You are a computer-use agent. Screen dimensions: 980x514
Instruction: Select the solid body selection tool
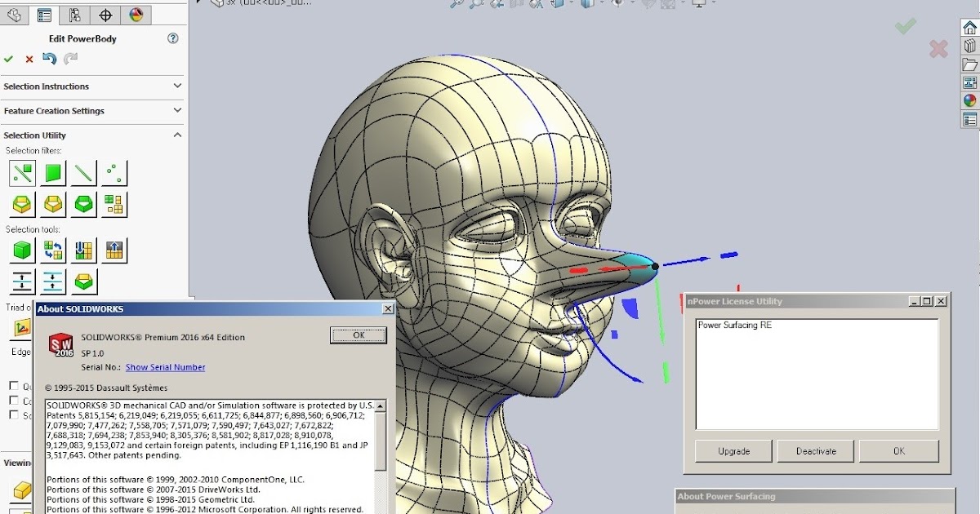click(x=22, y=250)
